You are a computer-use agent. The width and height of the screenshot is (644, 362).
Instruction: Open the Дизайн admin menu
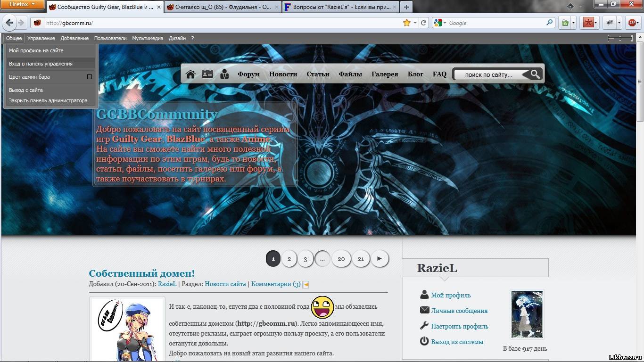[x=177, y=38]
